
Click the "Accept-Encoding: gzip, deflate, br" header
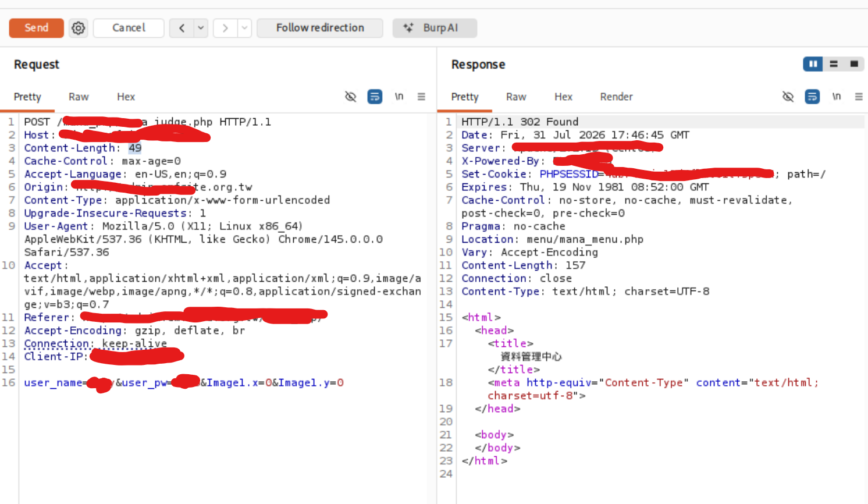click(134, 331)
